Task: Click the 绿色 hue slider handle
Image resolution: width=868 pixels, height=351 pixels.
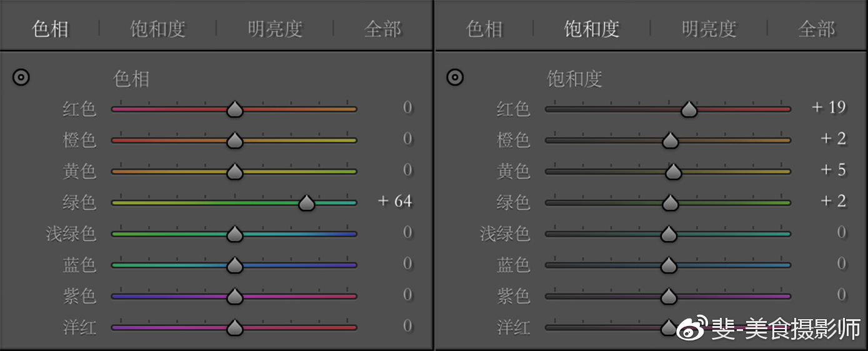Action: pos(306,203)
